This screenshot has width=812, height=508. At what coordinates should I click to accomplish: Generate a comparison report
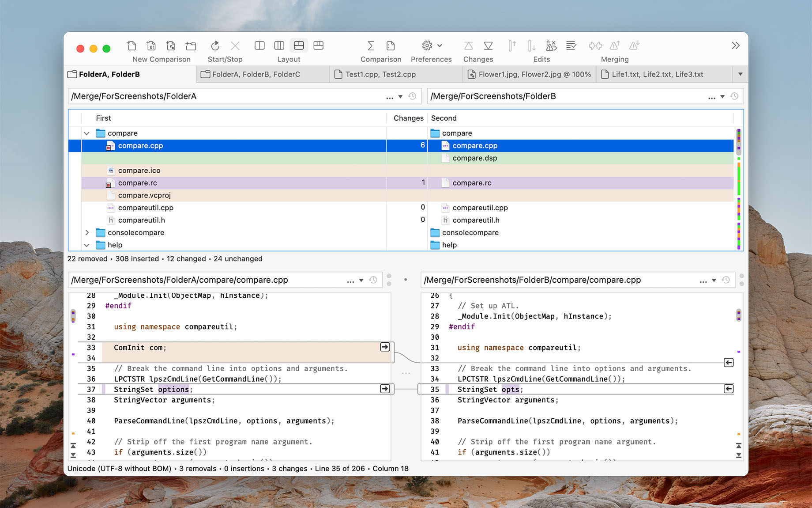click(390, 45)
